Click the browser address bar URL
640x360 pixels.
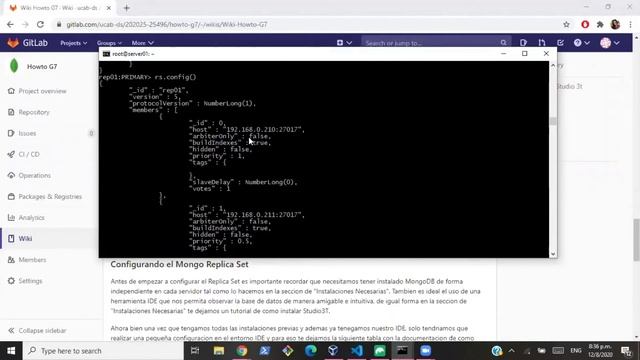(167, 24)
